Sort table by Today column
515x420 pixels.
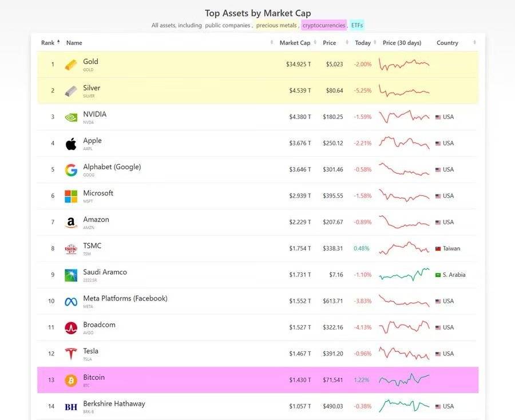363,43
